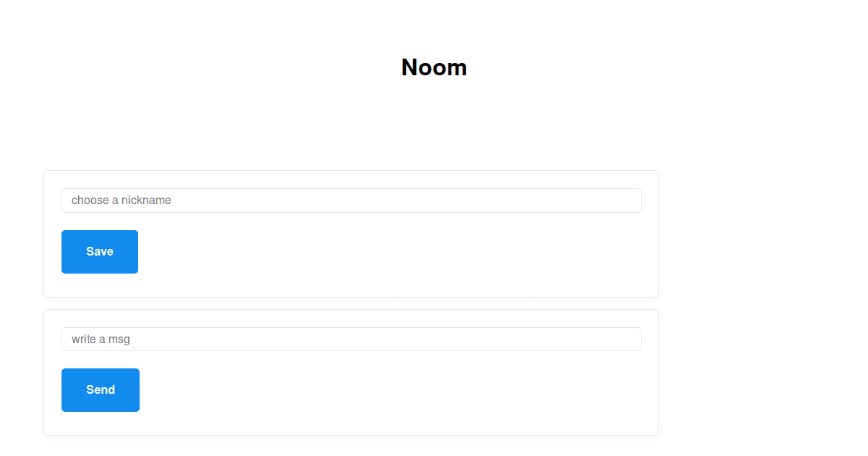
Task: Click empty area of message card
Action: click(398, 391)
